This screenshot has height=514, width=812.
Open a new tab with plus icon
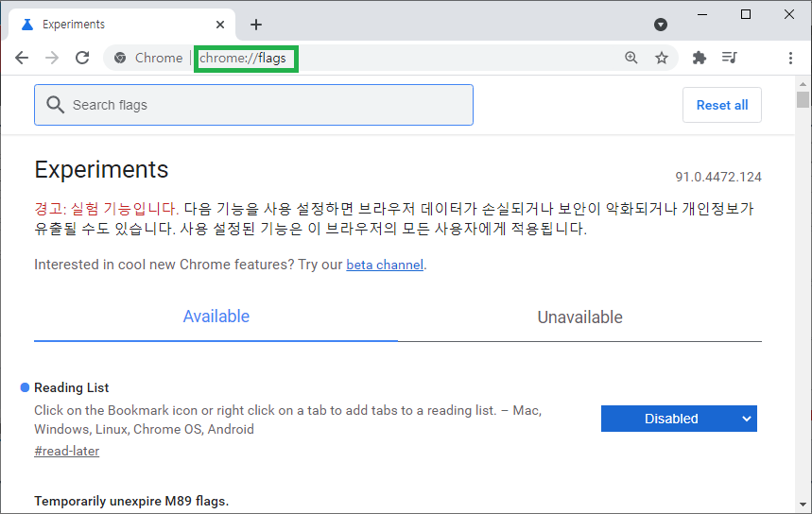point(256,25)
